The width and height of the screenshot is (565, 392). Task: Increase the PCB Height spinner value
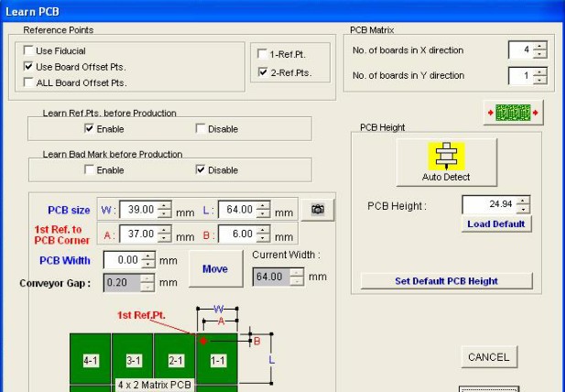click(x=523, y=201)
